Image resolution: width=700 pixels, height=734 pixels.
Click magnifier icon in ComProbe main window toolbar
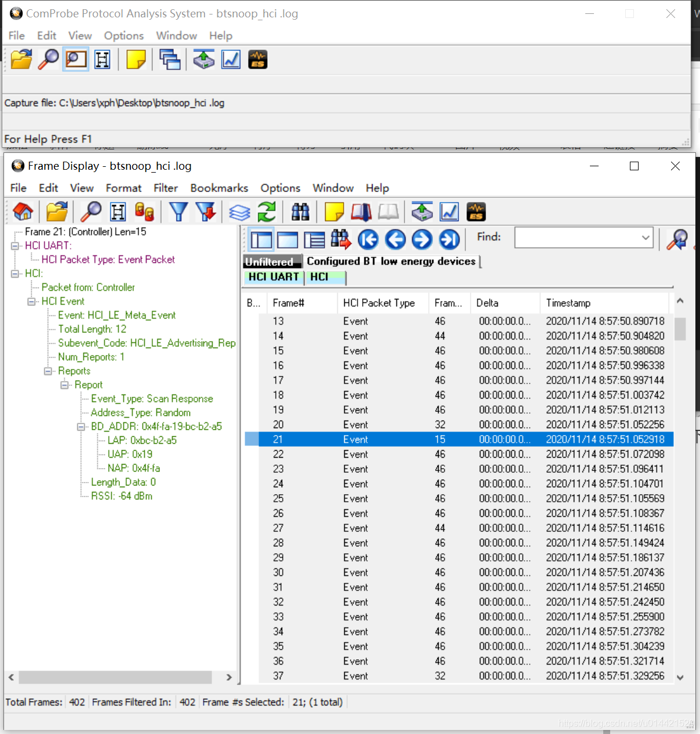[49, 59]
